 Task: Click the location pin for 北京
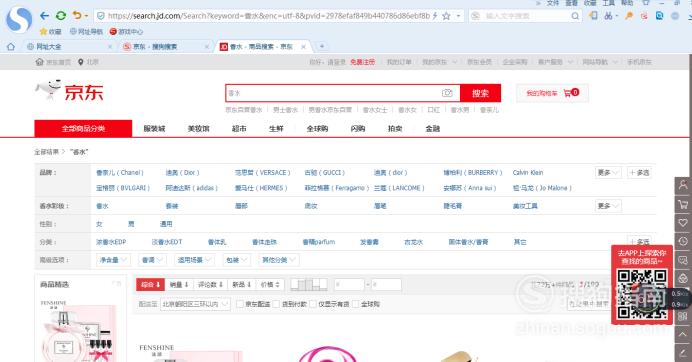(80, 62)
